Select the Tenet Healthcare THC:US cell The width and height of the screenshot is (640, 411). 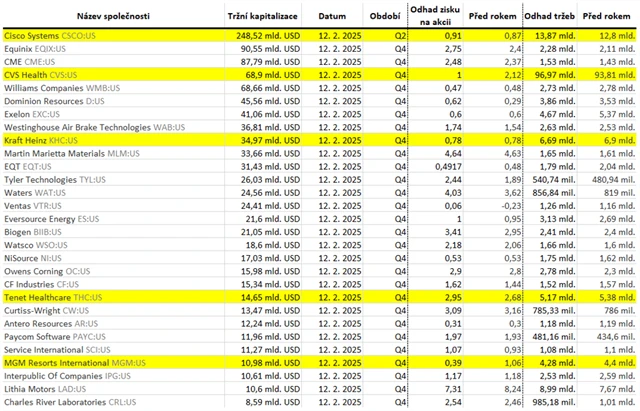[x=53, y=298]
